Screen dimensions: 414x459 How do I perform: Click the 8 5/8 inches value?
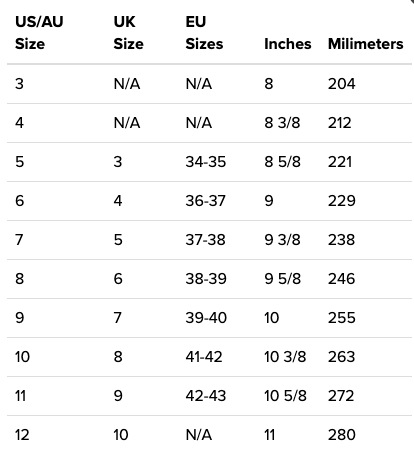(x=282, y=162)
